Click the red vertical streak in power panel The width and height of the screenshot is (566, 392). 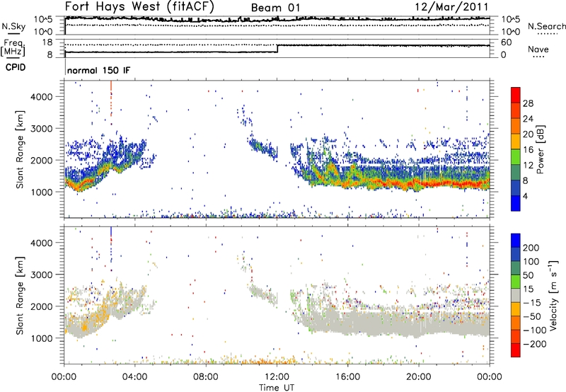pos(111,98)
